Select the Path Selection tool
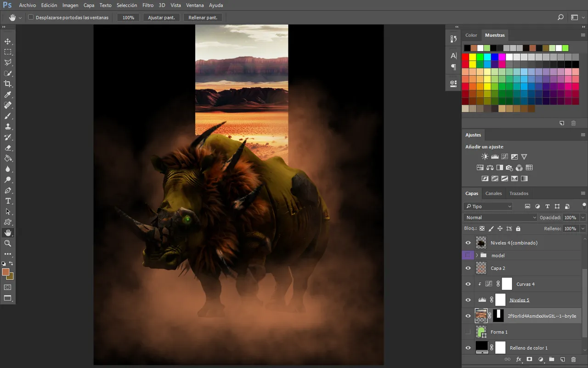The width and height of the screenshot is (588, 368). pyautogui.click(x=8, y=212)
